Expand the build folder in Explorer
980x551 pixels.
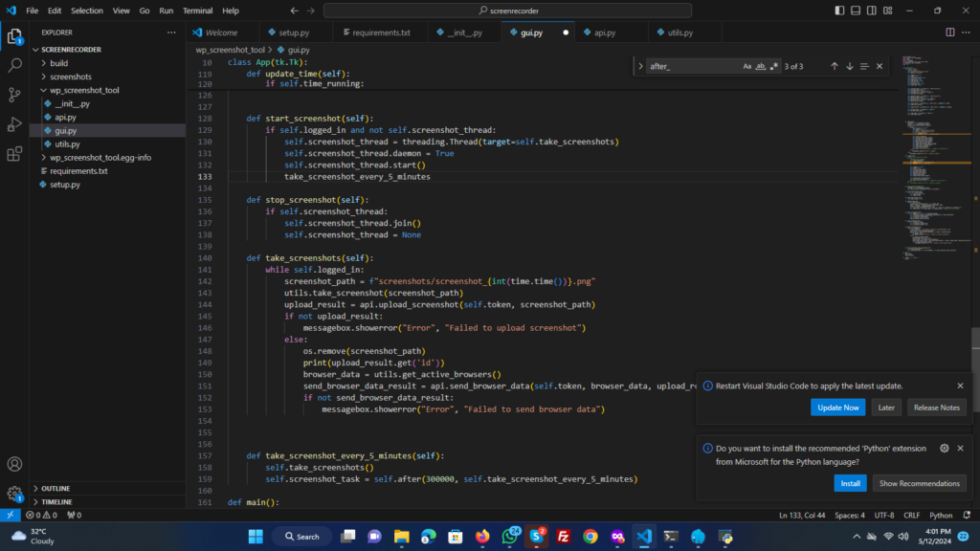59,63
